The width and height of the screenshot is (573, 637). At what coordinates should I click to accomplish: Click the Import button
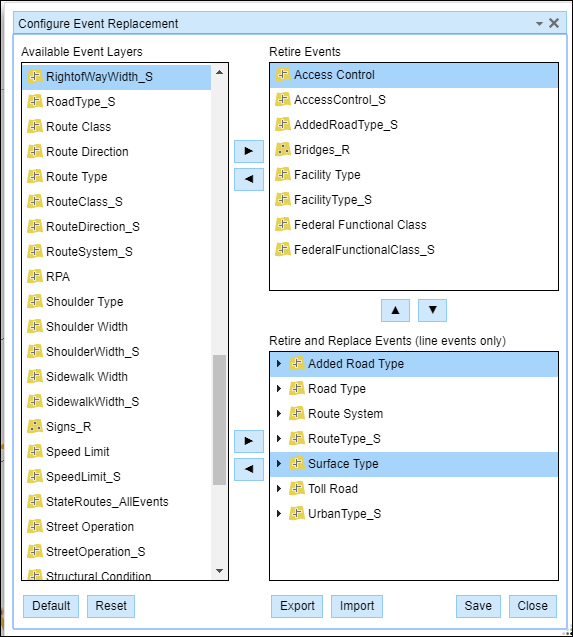click(x=357, y=606)
